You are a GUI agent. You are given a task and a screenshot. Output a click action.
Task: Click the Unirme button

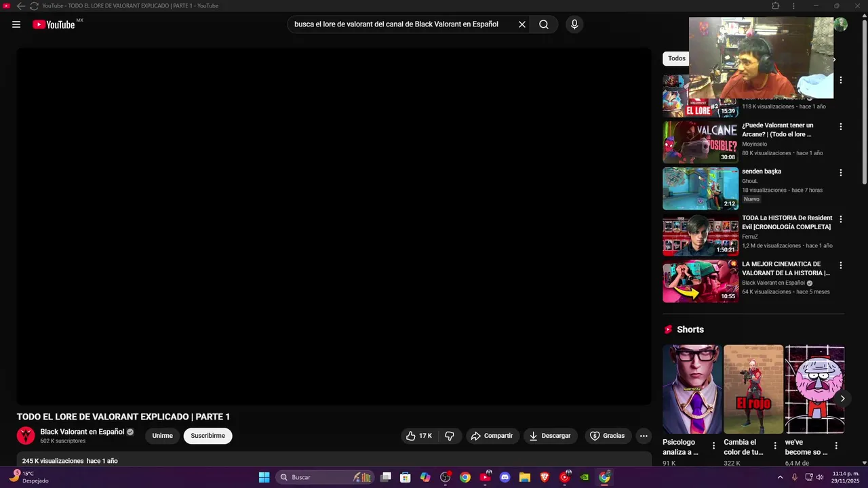click(162, 436)
